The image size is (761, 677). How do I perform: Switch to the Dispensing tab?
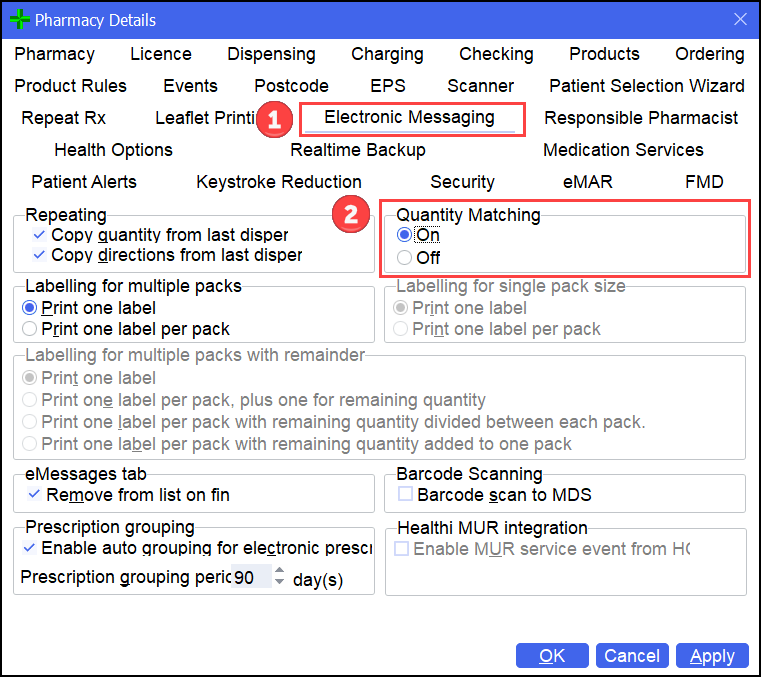point(271,54)
